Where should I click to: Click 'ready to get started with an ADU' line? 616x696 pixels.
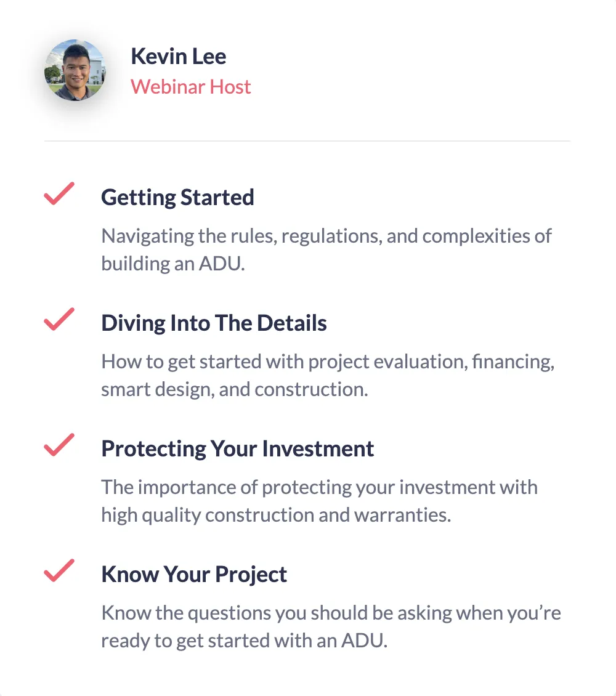[245, 641]
